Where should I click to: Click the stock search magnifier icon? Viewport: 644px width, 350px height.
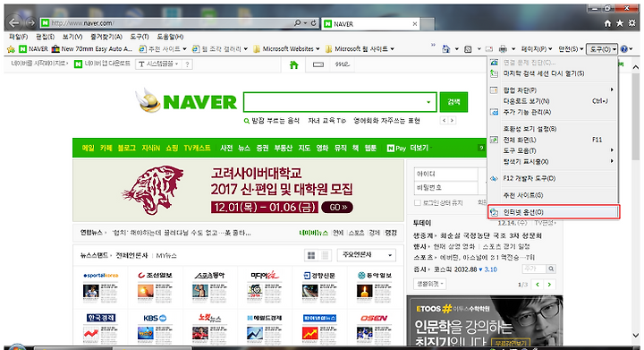click(551, 269)
